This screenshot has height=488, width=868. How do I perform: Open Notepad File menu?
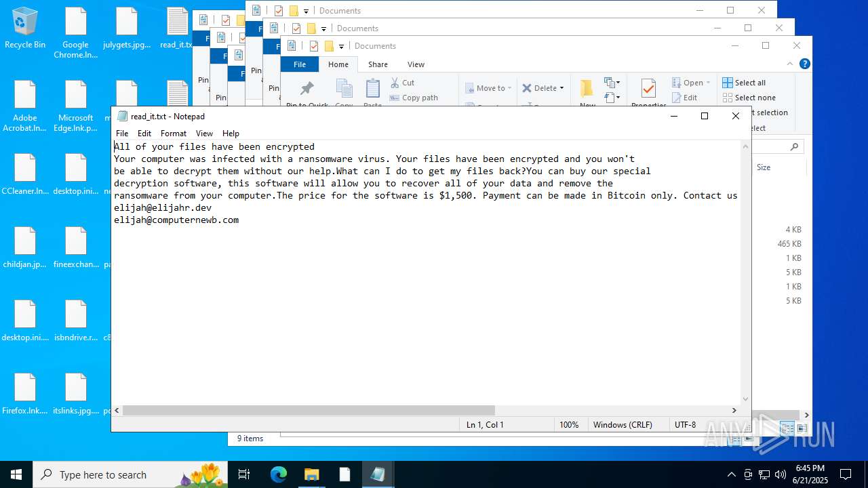[x=122, y=134]
